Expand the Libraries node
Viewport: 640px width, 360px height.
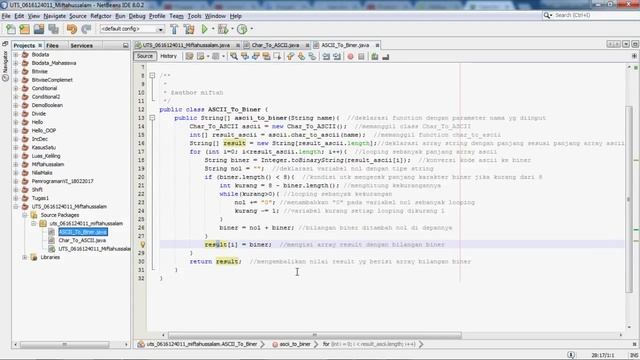[x=25, y=258]
